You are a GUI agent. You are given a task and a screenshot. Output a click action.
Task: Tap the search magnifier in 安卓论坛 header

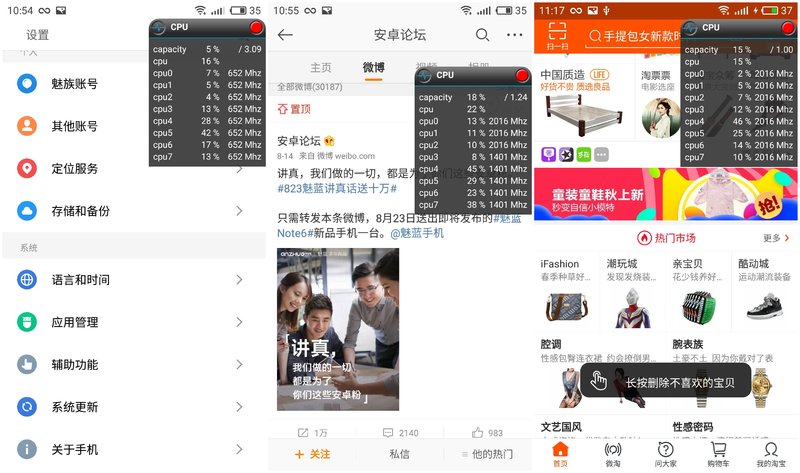pos(482,35)
